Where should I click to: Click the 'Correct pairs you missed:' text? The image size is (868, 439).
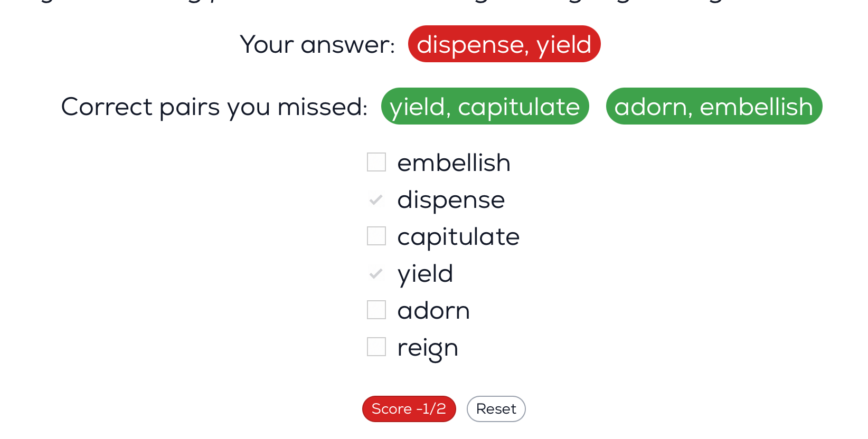pyautogui.click(x=214, y=107)
